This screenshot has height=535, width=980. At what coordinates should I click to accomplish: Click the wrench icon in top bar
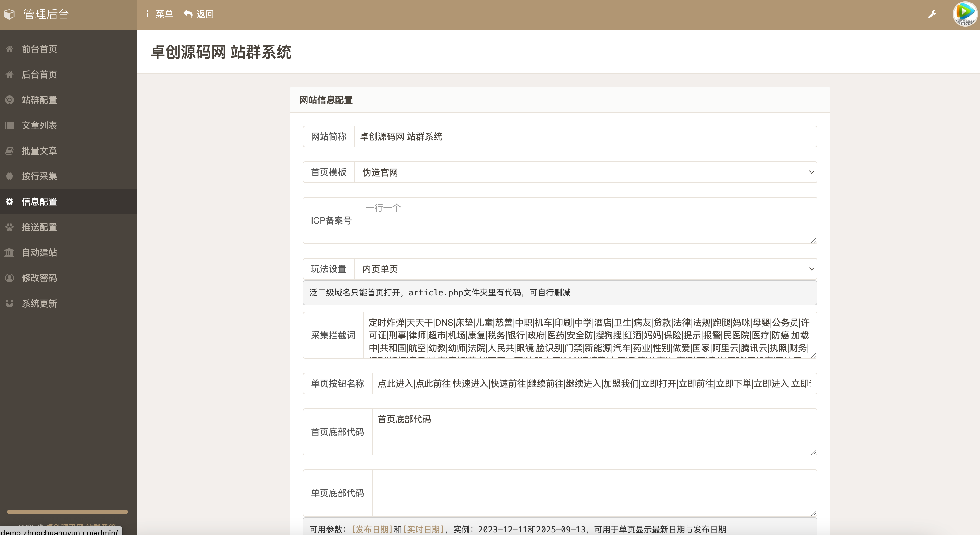click(932, 14)
